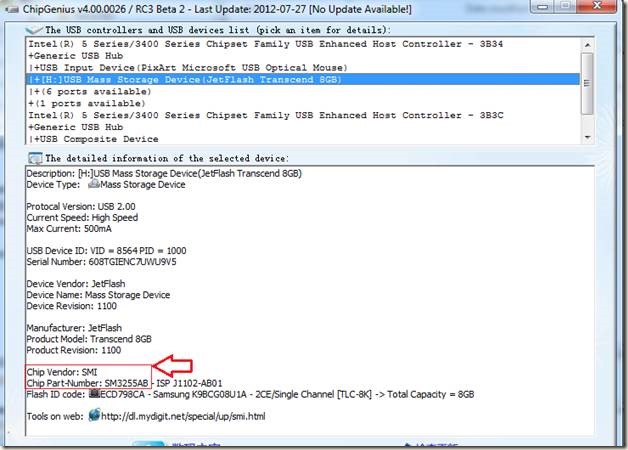Click the device list scrollbar thumb

coord(587,83)
